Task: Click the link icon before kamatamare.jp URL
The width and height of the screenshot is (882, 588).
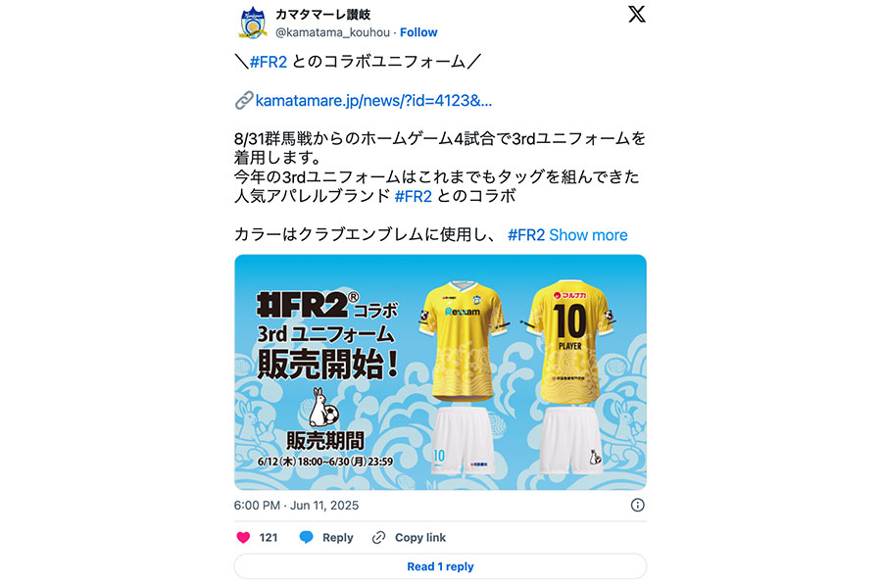Action: 244,101
